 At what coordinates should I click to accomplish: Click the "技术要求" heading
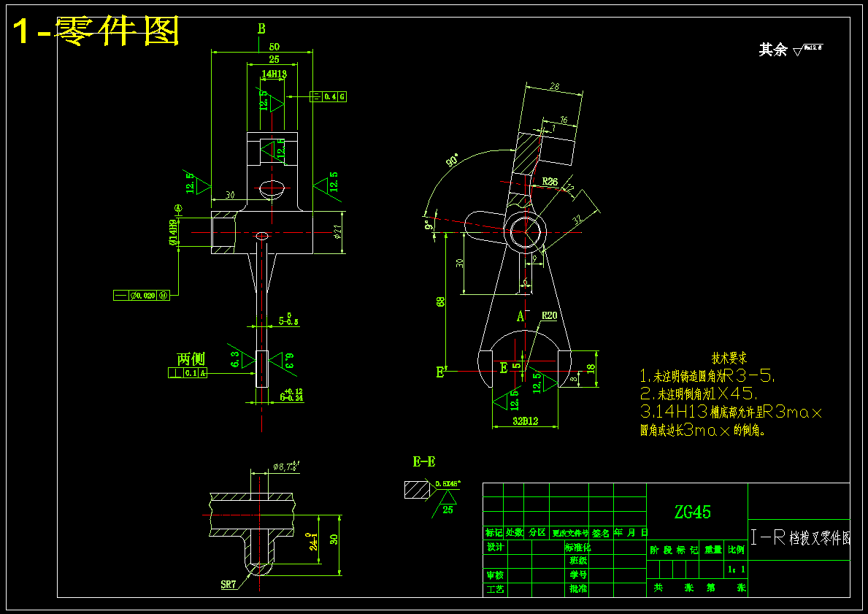click(x=729, y=358)
